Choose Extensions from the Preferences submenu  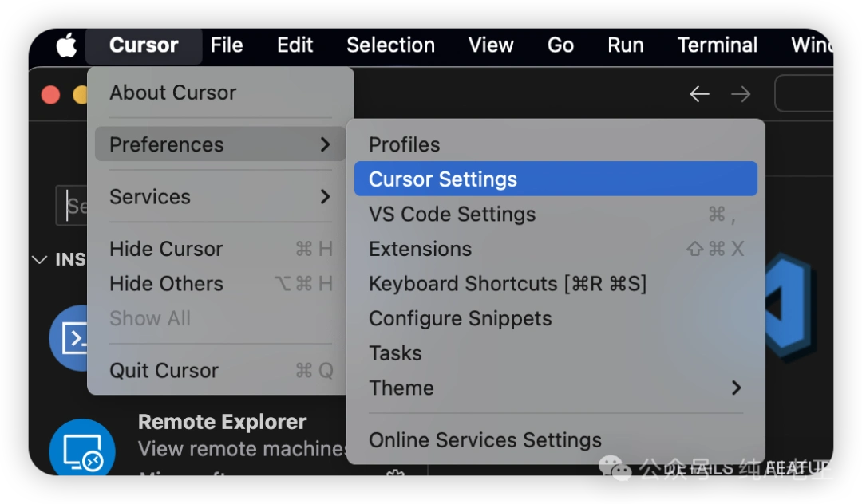(420, 249)
